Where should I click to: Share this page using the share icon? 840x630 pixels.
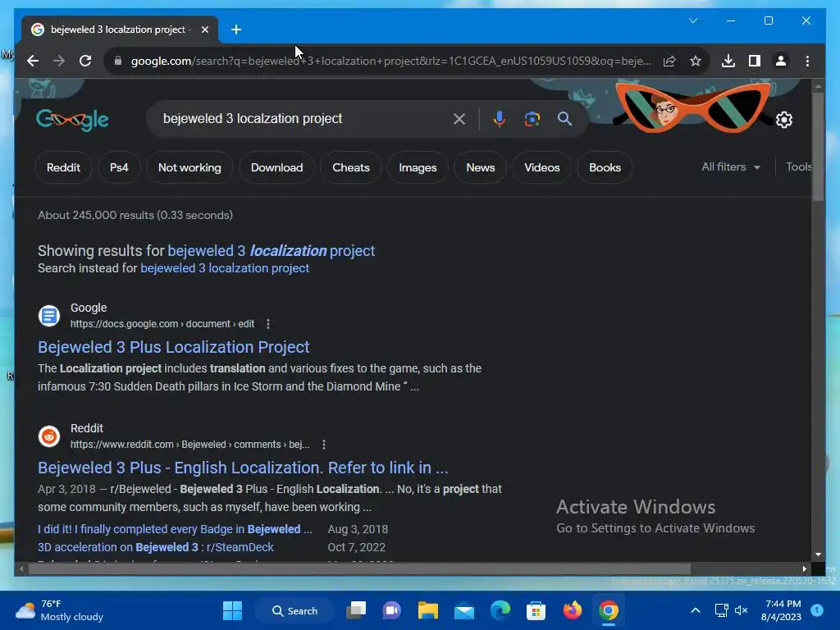[x=669, y=61]
